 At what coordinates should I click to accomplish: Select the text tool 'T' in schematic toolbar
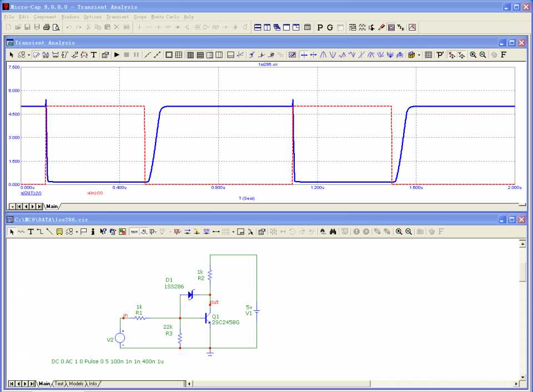[x=31, y=232]
